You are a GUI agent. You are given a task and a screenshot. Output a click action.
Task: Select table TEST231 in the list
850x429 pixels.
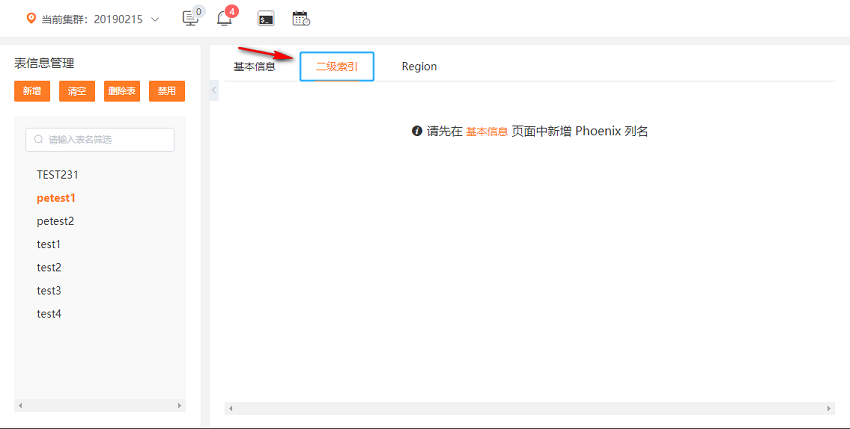coord(57,175)
